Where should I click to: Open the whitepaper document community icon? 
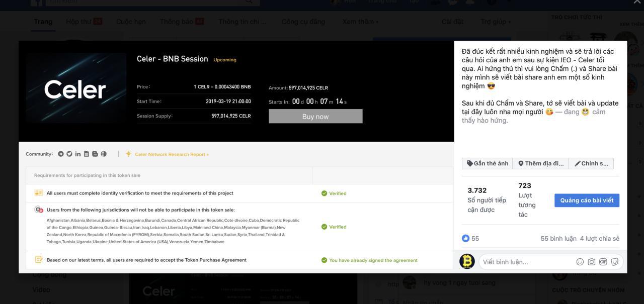click(87, 154)
